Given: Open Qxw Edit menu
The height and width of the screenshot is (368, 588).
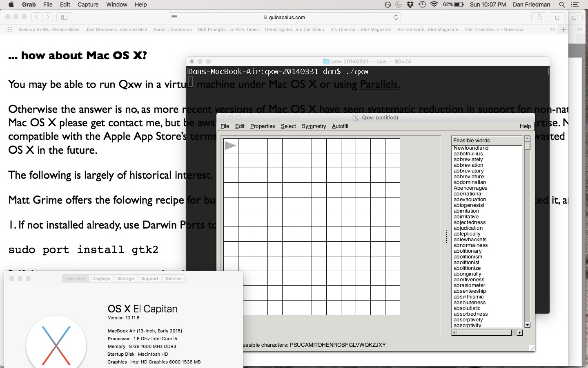Looking at the screenshot, I should 240,126.
